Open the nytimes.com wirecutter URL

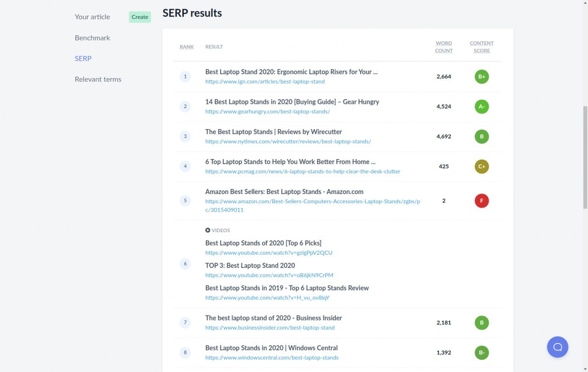click(288, 142)
